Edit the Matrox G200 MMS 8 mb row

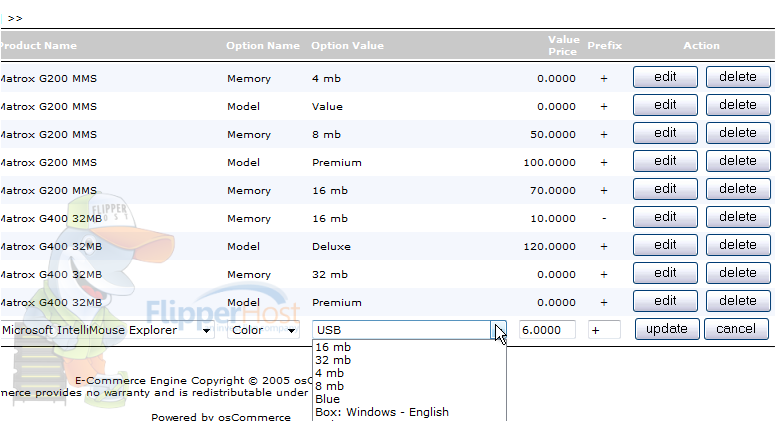pos(665,133)
